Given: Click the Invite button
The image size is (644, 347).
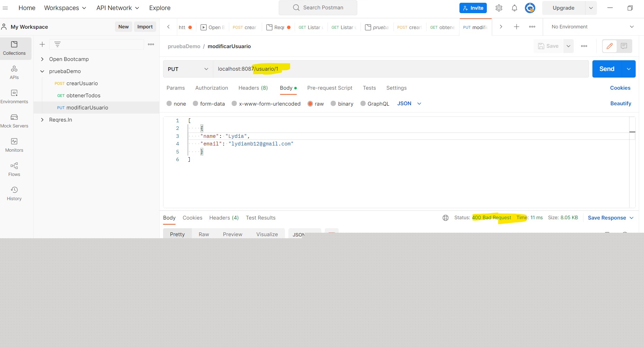Looking at the screenshot, I should pos(473,8).
